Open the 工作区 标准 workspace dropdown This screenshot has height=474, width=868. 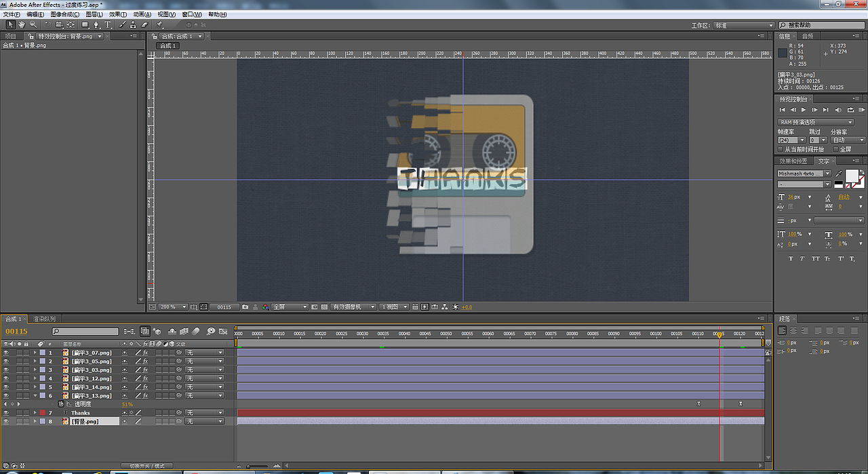pyautogui.click(x=743, y=25)
